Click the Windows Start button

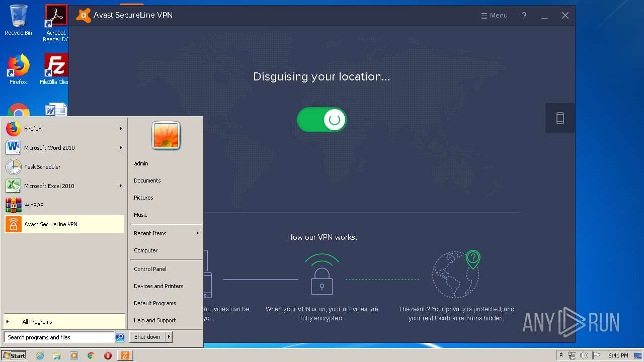(14, 355)
